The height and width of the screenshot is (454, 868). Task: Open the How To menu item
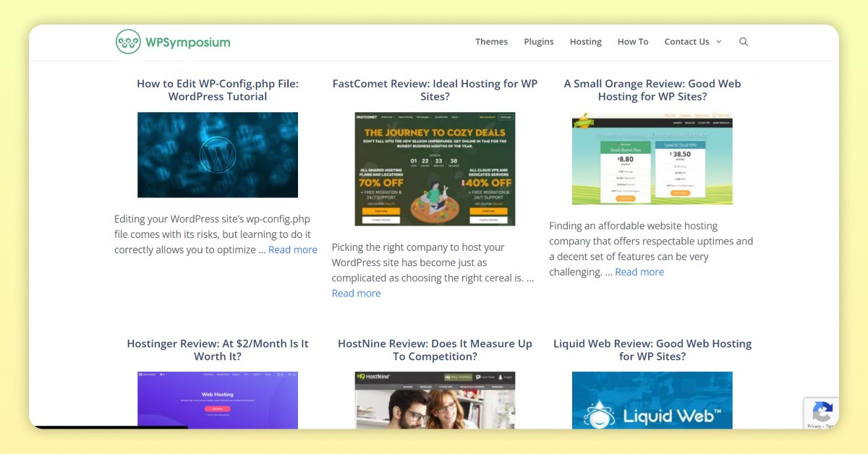pos(633,42)
